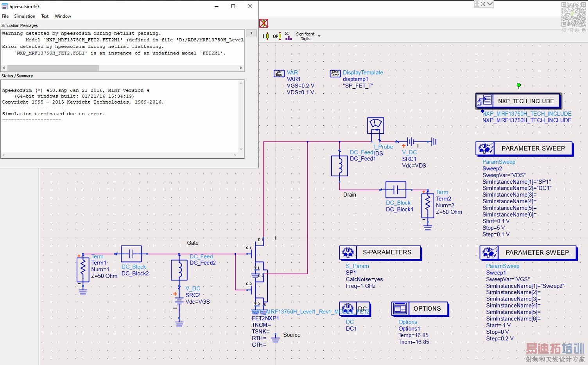Viewport: 588px width, 365px height.
Task: Open the Significant Digits dropdown
Action: point(319,36)
